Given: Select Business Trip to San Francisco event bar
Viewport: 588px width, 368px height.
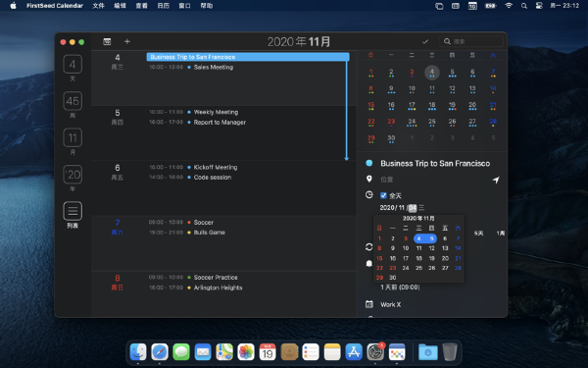Looking at the screenshot, I should tap(248, 57).
